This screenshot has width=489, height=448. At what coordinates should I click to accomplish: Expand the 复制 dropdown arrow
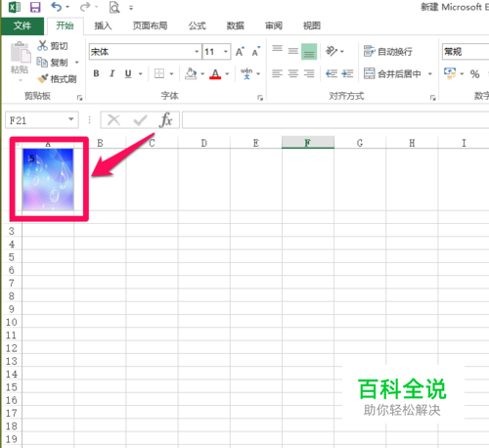click(77, 63)
